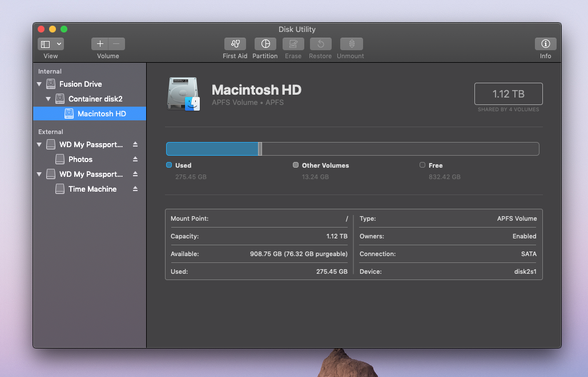Click the Used '275.45 GB' table value
588x377 pixels.
(332, 271)
